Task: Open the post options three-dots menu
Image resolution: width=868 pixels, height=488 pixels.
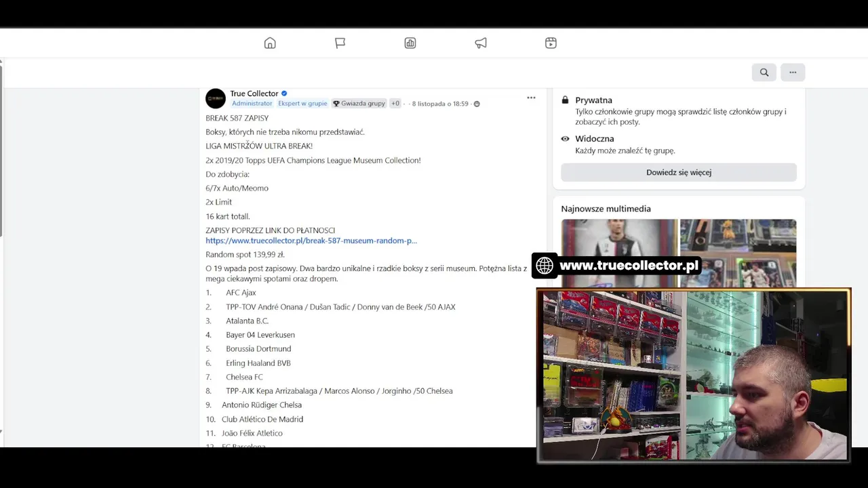Action: click(531, 98)
